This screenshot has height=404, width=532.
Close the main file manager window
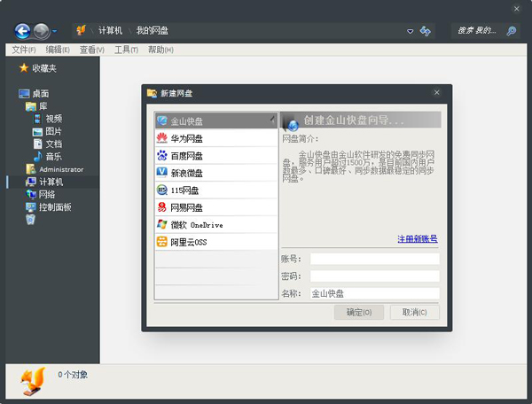click(x=516, y=9)
